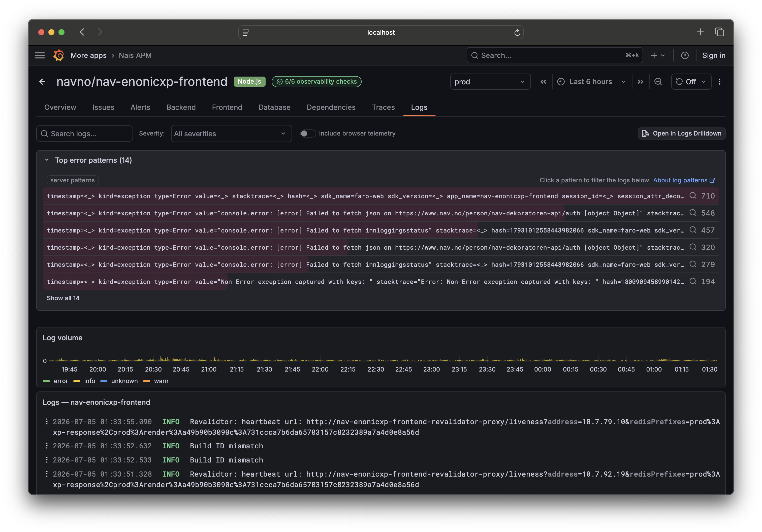Screen dimensions: 762x532
Task: Switch to the Dependencies tab
Action: coord(331,107)
